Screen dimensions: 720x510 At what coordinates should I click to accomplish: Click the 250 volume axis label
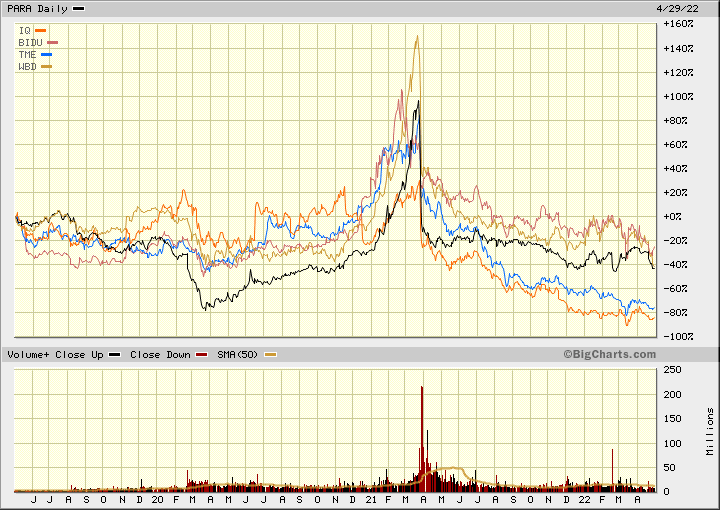click(673, 370)
